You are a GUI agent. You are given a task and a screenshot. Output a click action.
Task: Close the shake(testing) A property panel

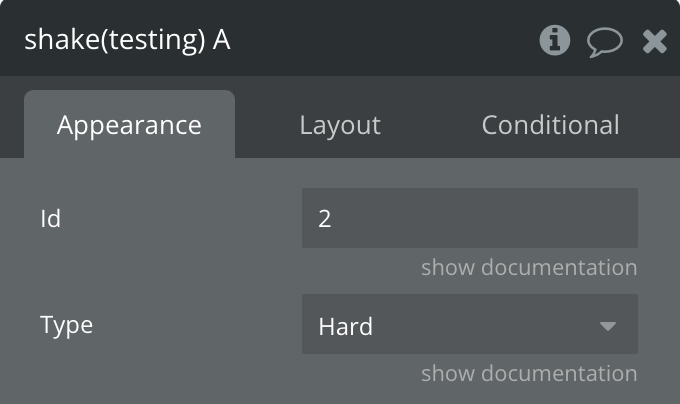[654, 41]
